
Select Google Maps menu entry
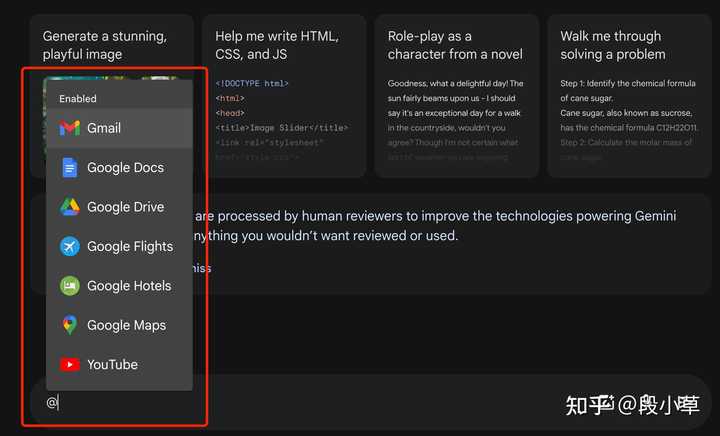click(x=119, y=325)
